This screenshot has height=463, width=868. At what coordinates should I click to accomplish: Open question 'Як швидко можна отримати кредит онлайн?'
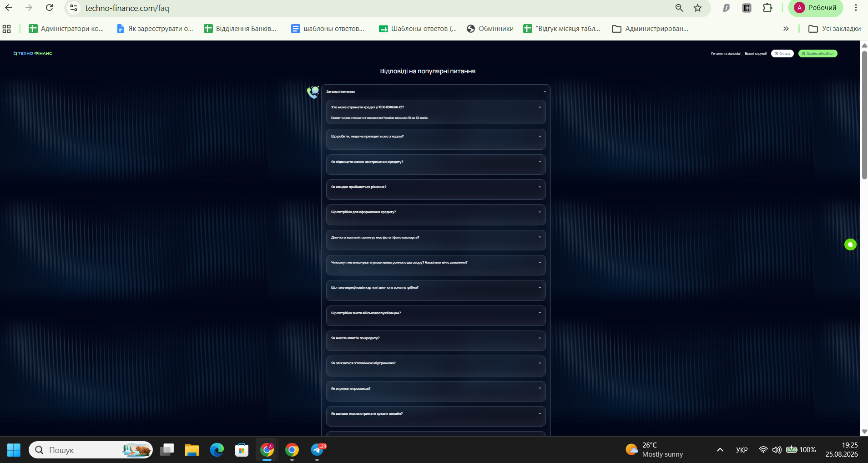tap(436, 416)
